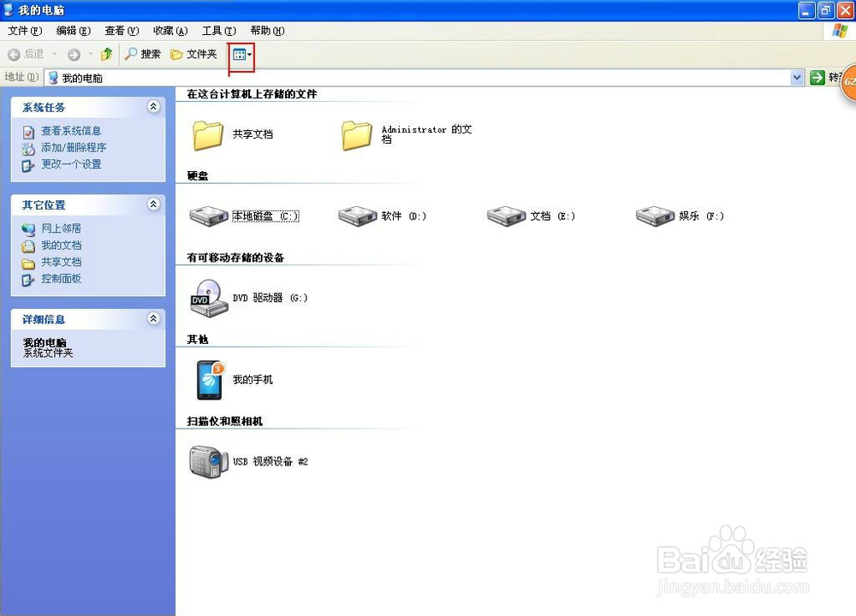The image size is (856, 616).
Task: Select the 娱乐 (F:) drive
Action: tap(680, 216)
